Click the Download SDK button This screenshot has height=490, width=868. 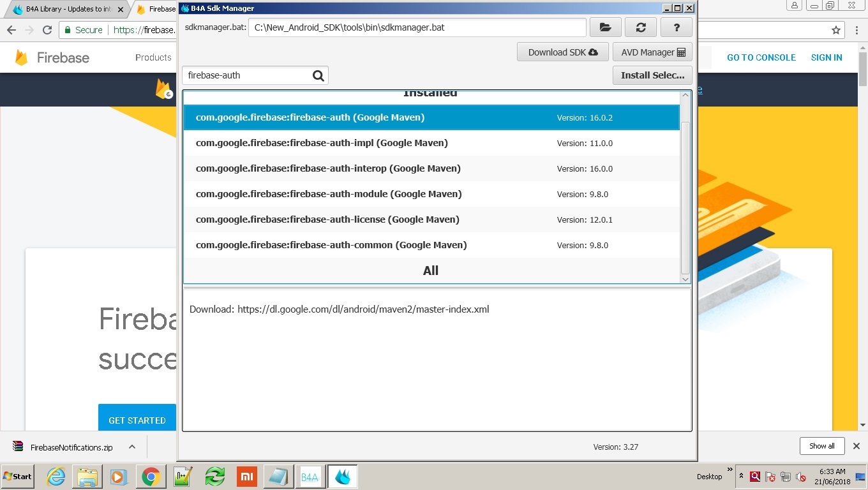[562, 52]
